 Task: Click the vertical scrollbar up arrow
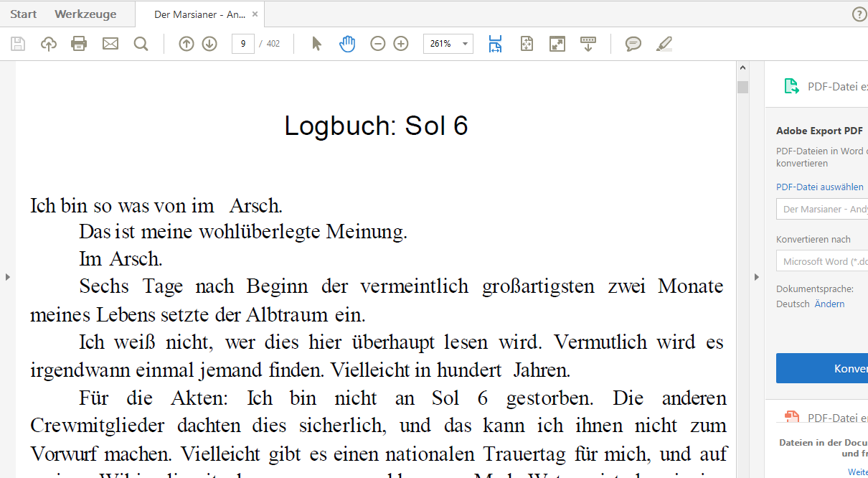(742, 68)
